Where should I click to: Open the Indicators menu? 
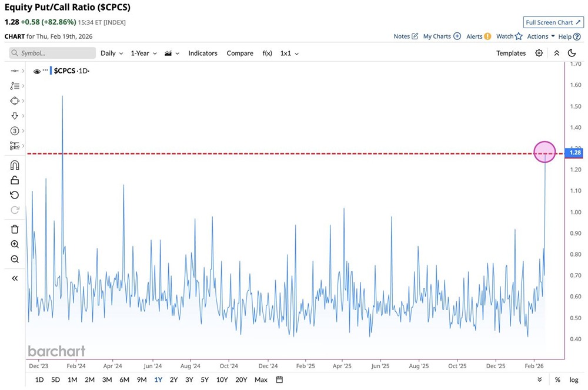tap(202, 53)
